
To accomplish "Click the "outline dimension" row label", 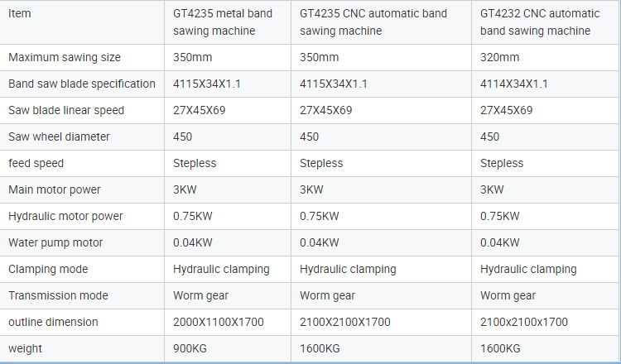I will [53, 322].
